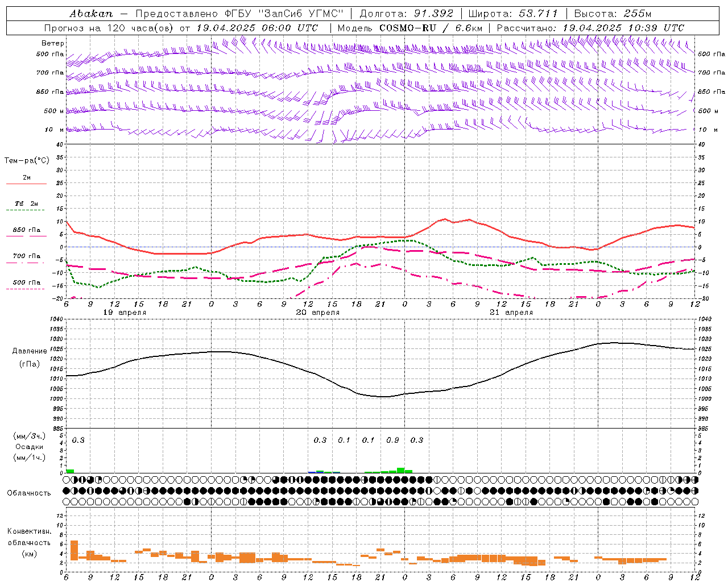Click the "(мм/1ч.)" hourly precipitation unit label
The image size is (728, 582).
[30, 457]
